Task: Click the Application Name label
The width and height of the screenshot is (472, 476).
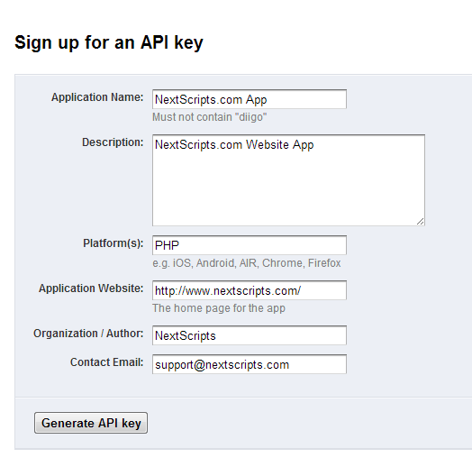Action: click(97, 97)
